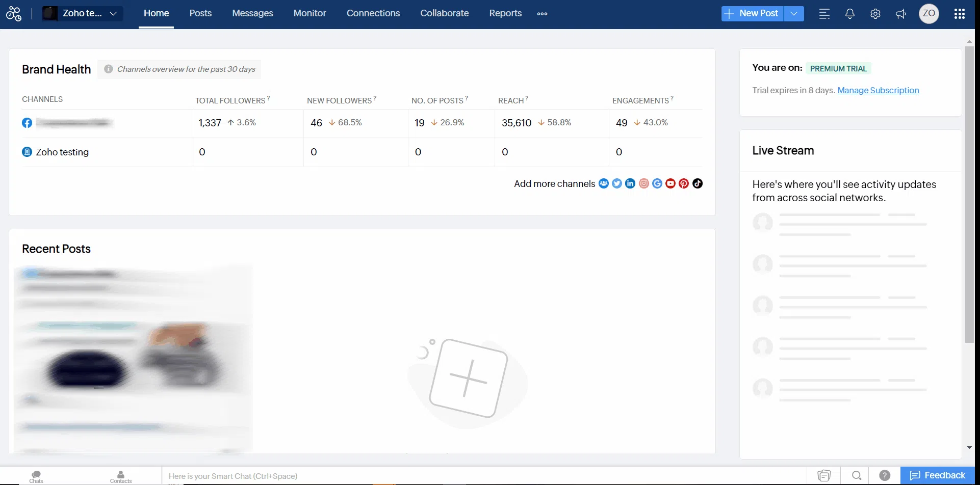The image size is (980, 485).
Task: Click the search icon in bottom bar
Action: pos(857,475)
